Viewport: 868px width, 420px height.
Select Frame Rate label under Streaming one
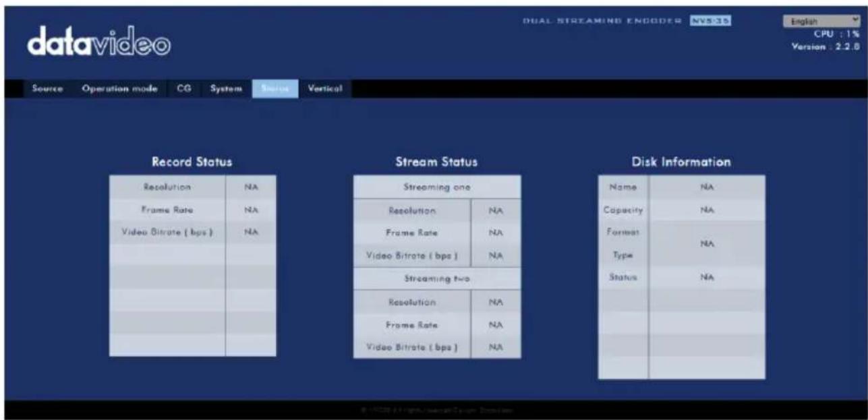click(x=411, y=233)
